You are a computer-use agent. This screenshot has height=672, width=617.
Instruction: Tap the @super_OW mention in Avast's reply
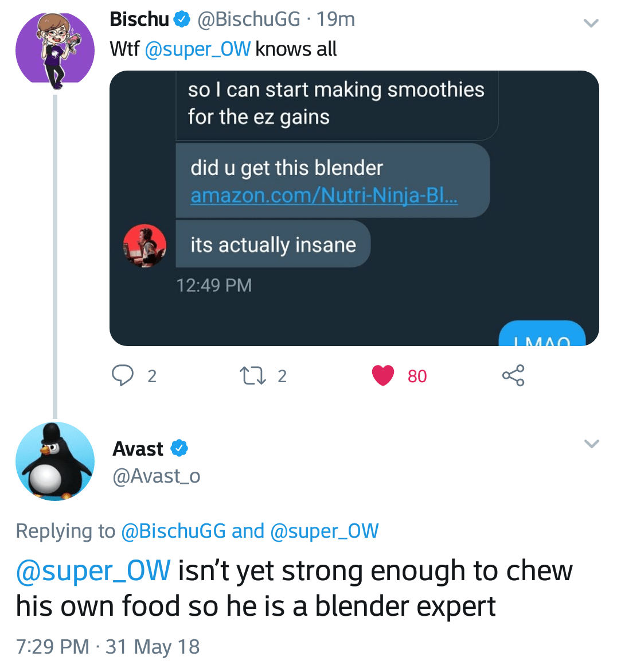tap(93, 571)
